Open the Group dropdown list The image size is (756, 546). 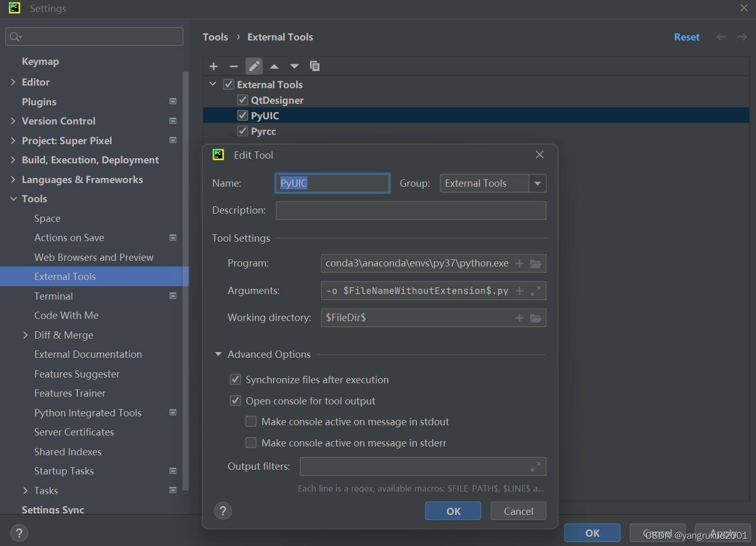point(538,184)
